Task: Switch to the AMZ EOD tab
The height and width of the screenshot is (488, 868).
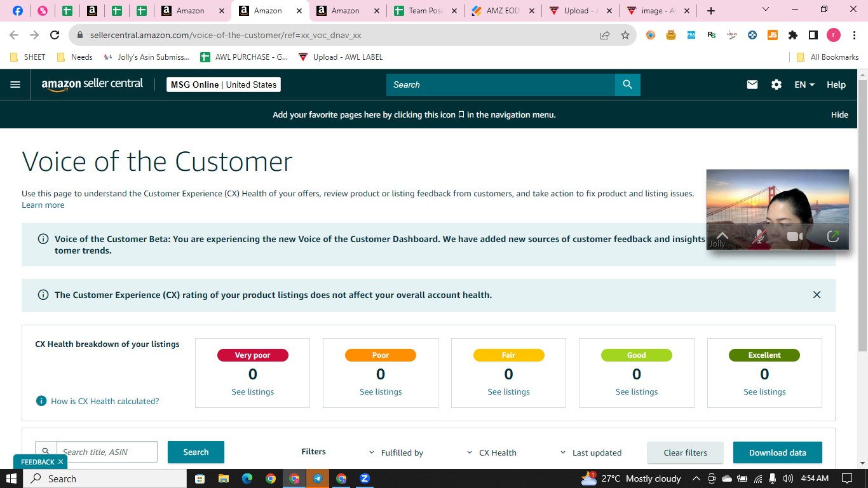Action: pos(501,11)
